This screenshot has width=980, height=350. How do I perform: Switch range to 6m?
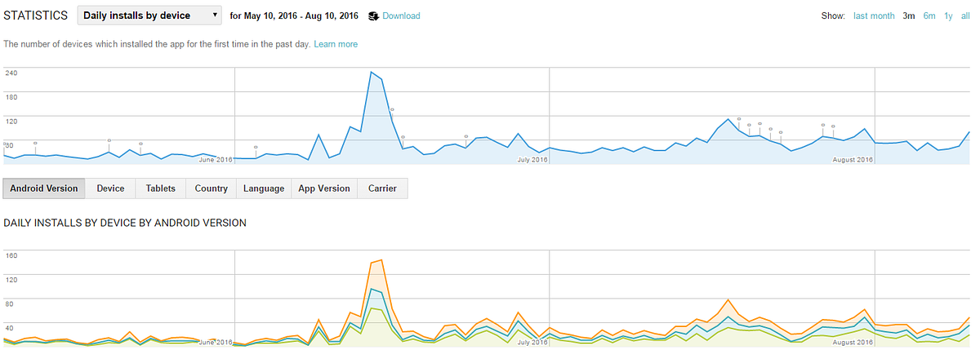click(x=929, y=16)
